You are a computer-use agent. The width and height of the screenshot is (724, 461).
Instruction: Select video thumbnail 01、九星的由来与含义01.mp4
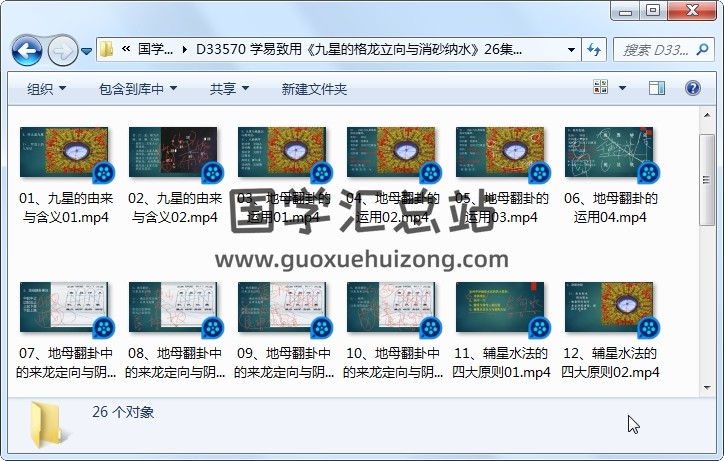[x=64, y=152]
